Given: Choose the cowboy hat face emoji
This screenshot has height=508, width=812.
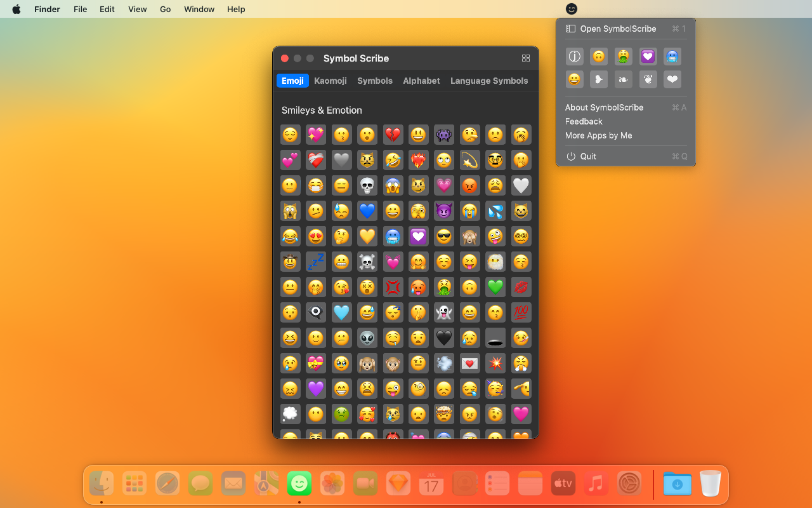Looking at the screenshot, I should pyautogui.click(x=291, y=262).
